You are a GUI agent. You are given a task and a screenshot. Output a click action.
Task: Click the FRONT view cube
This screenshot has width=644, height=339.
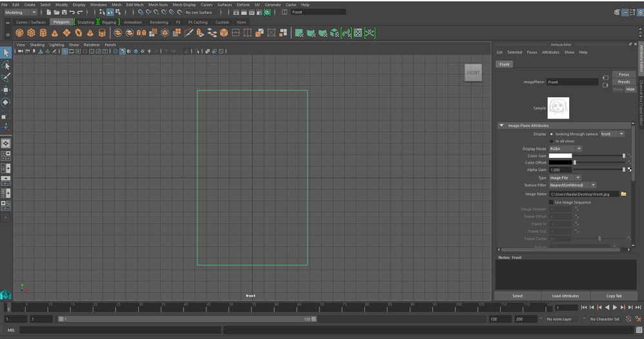point(473,73)
